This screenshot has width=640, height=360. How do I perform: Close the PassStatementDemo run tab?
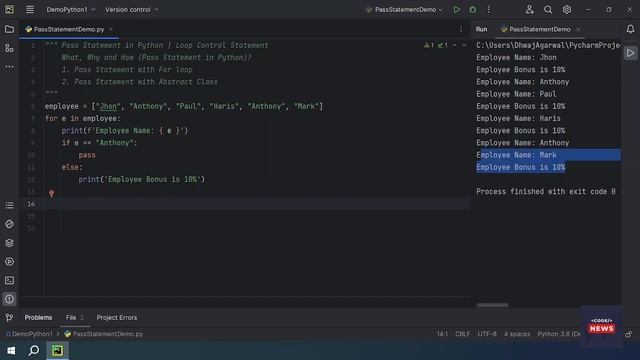click(x=578, y=29)
